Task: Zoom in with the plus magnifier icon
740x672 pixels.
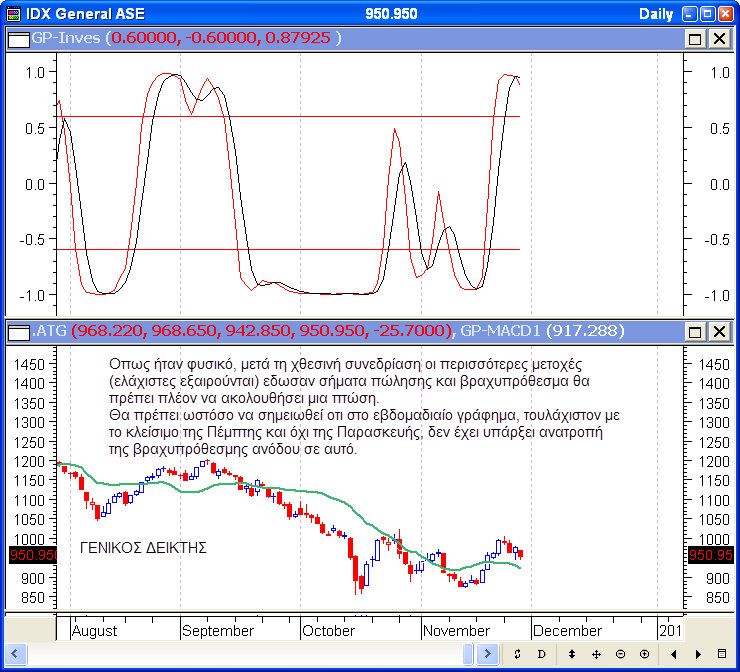Action: 644,654
